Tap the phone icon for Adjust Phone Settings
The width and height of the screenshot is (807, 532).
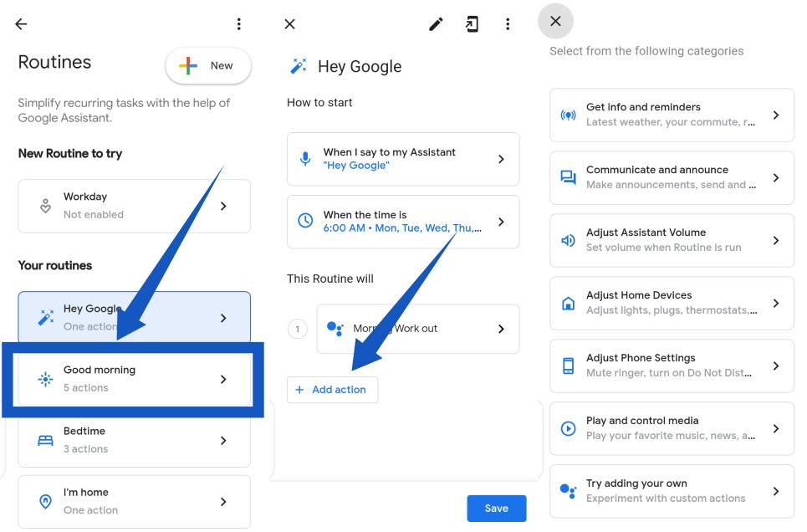point(568,366)
